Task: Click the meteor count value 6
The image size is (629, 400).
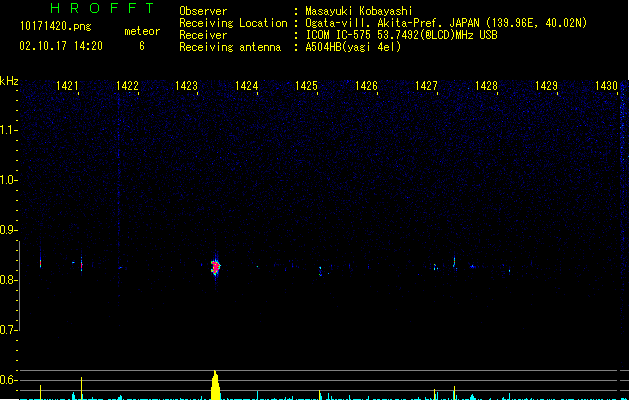Action: click(x=142, y=46)
